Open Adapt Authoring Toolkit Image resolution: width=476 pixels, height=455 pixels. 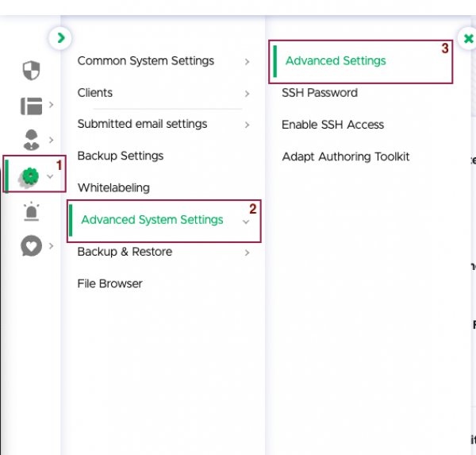[x=346, y=157]
